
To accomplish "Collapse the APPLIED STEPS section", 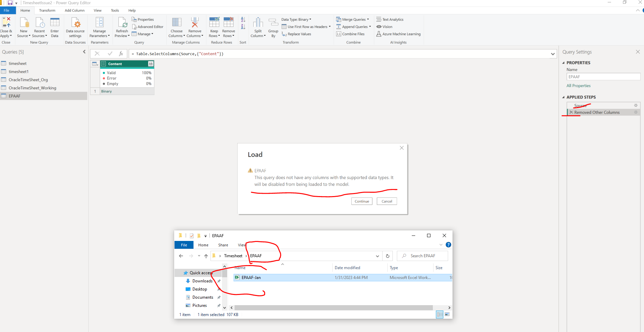I will click(x=564, y=97).
